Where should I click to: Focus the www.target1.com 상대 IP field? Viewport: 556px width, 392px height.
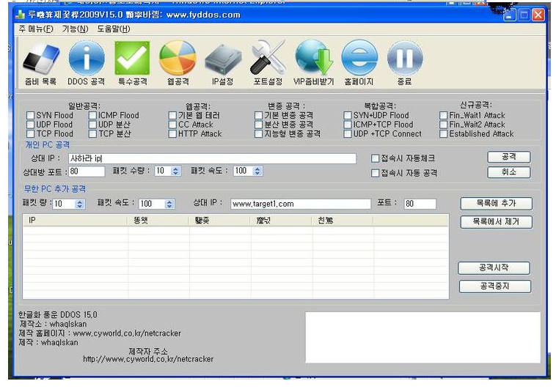click(301, 204)
